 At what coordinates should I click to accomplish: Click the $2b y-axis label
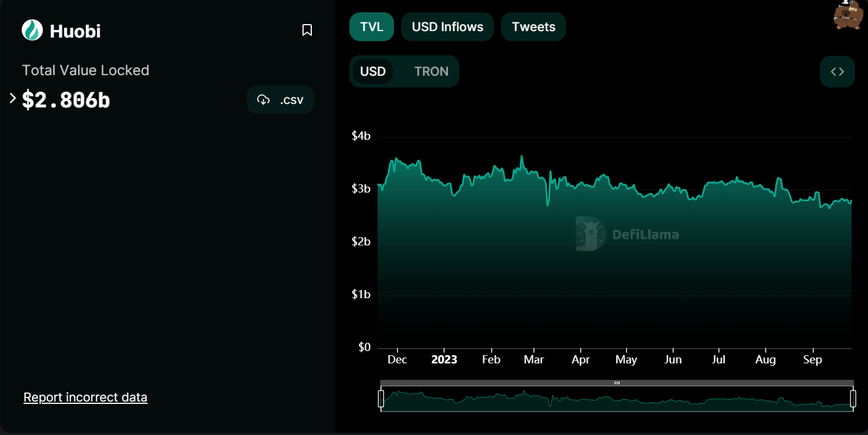[x=361, y=242]
